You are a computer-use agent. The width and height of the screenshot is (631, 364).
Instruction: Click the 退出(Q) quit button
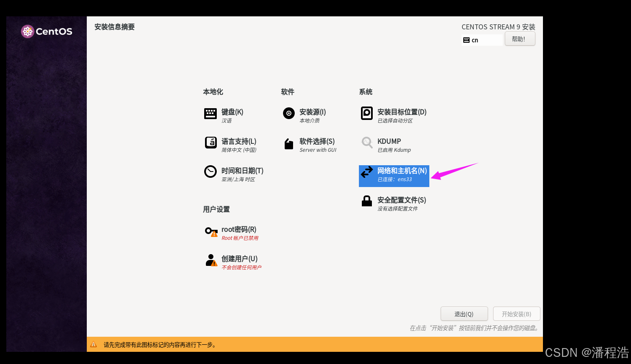tap(464, 314)
